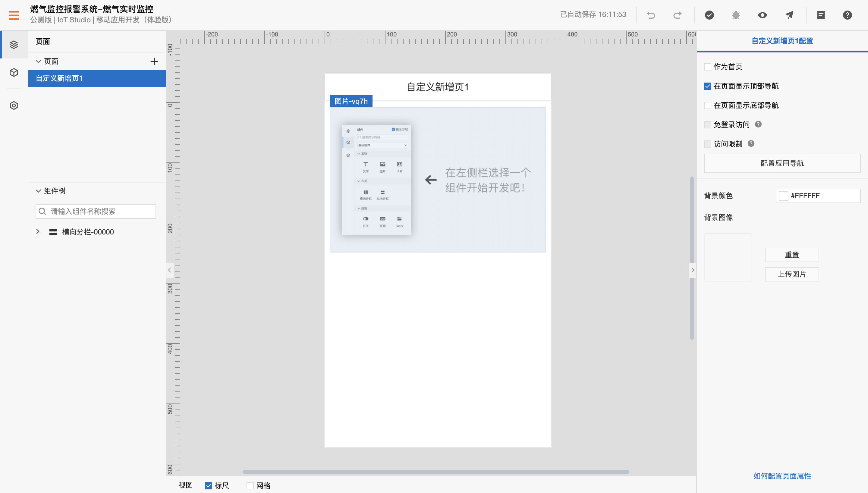Click the component name search field
The width and height of the screenshot is (868, 493).
[x=96, y=211]
